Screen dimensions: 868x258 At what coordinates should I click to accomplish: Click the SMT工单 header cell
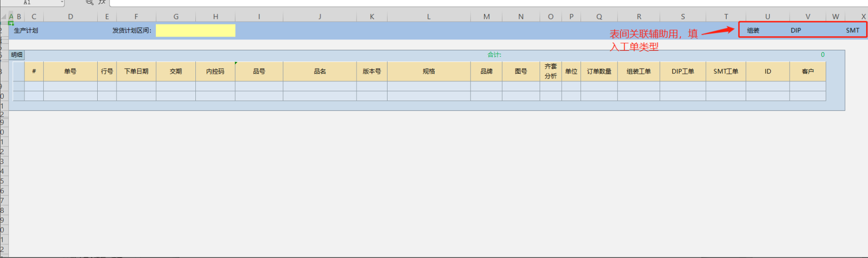(x=726, y=71)
